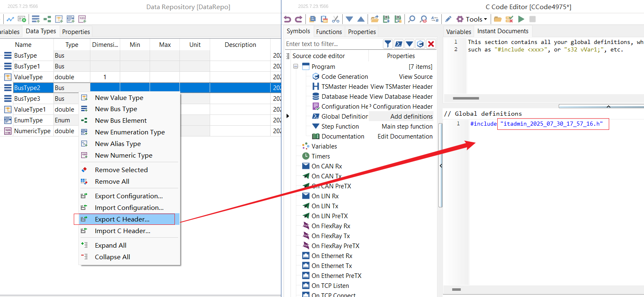Click Export Configuration... menu item
Screen dimensions: 644x297
[129, 196]
